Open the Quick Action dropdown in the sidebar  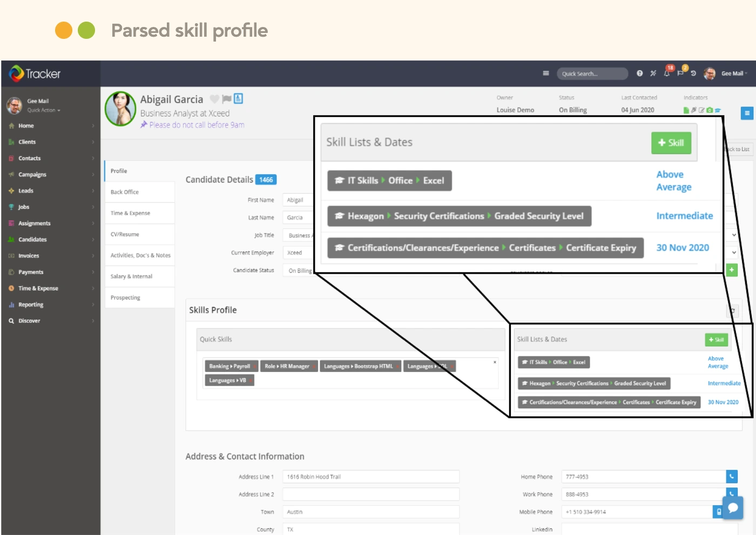pyautogui.click(x=44, y=110)
